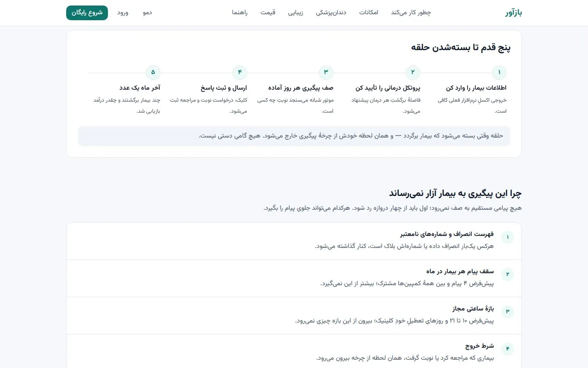The image size is (588, 368).
Task: Click the دمو link
Action: click(147, 12)
